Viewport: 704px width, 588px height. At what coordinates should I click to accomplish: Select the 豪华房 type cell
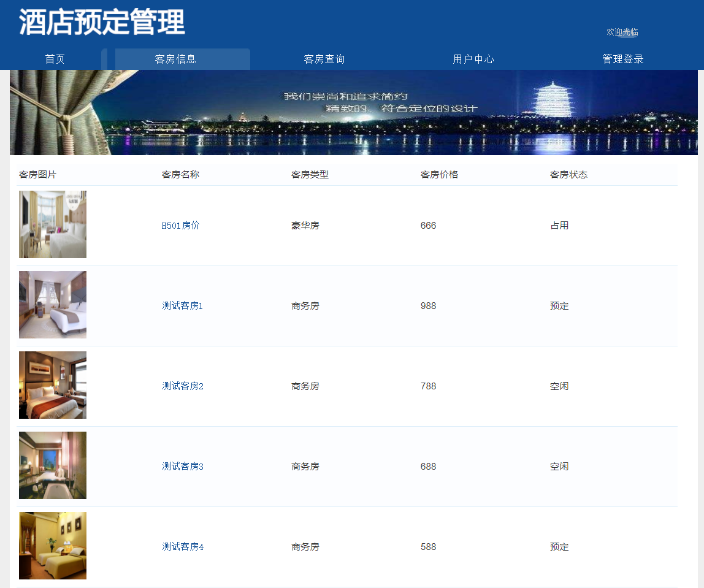(x=305, y=225)
